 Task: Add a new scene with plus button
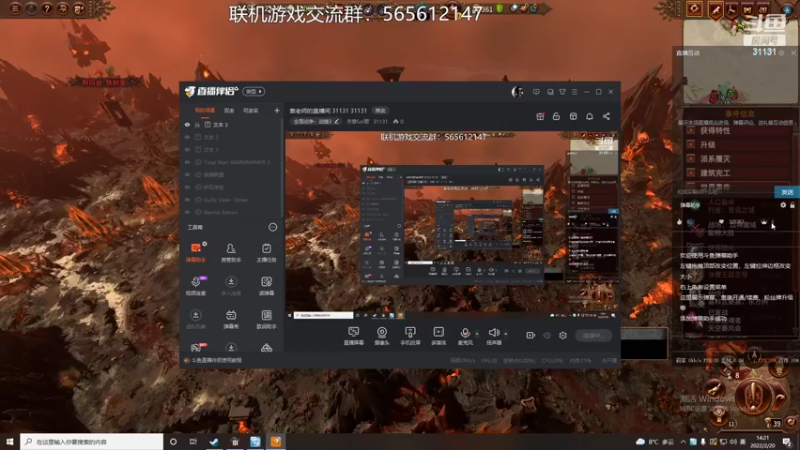277,110
